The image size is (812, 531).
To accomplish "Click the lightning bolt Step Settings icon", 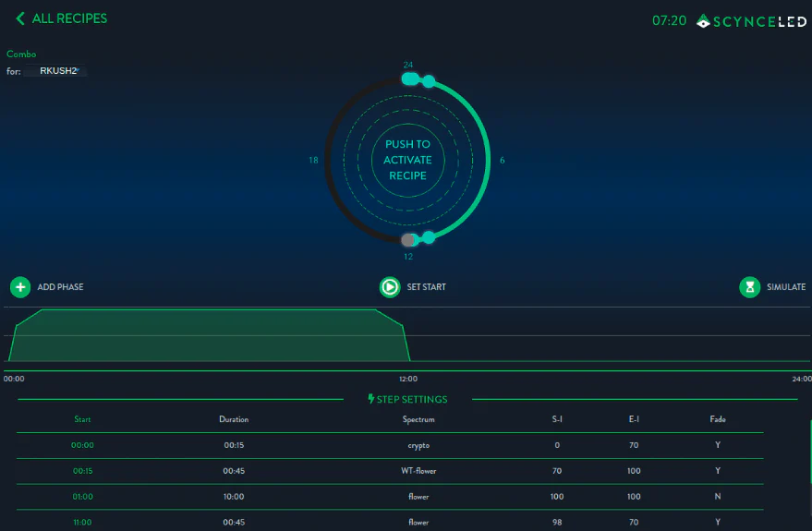I will [371, 399].
